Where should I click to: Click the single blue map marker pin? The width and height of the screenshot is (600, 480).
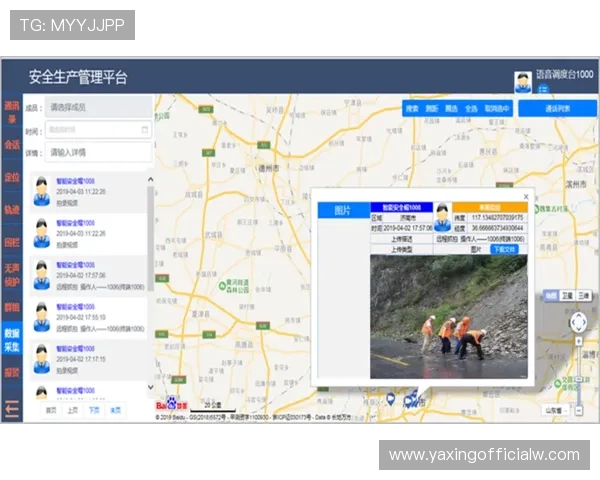pos(390,399)
